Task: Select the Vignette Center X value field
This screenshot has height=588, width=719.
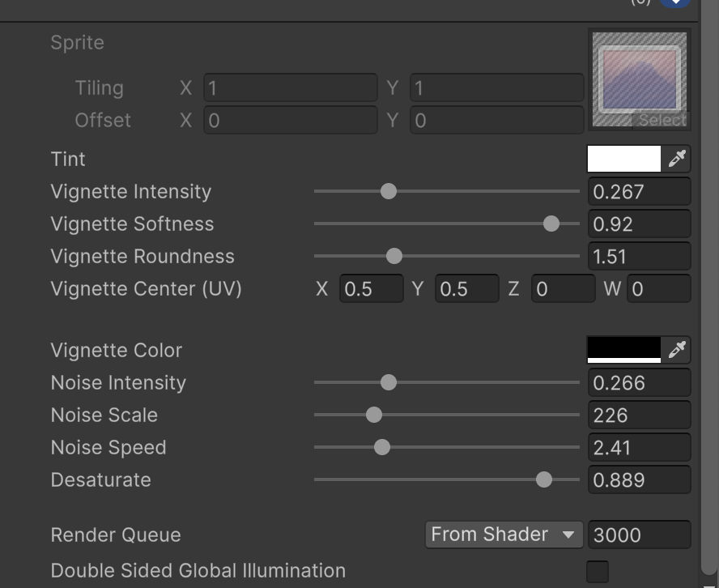Action: (x=373, y=288)
